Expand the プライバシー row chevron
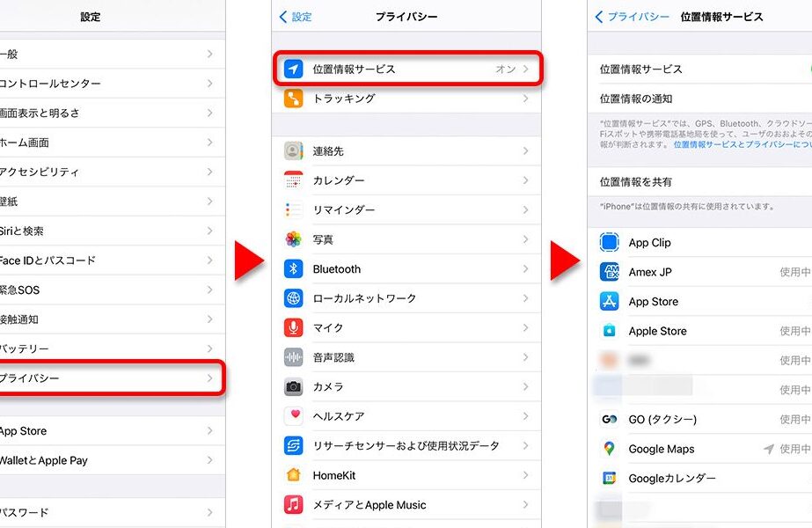This screenshot has width=812, height=528. point(209,378)
